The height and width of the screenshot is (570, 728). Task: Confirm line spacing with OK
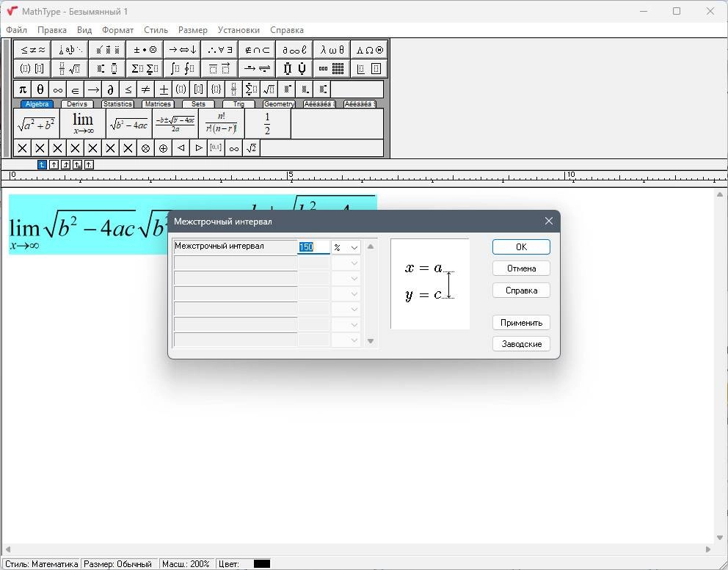(521, 247)
